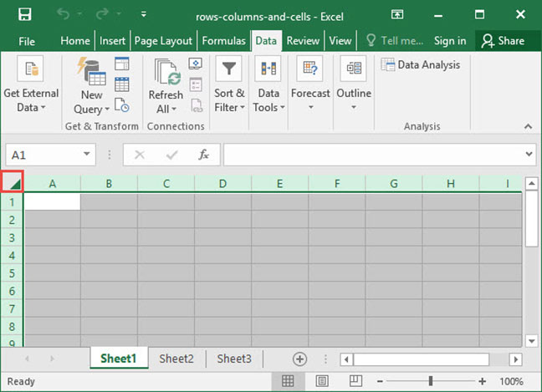Click the Tell me search box
This screenshot has height=392, width=542.
point(395,41)
